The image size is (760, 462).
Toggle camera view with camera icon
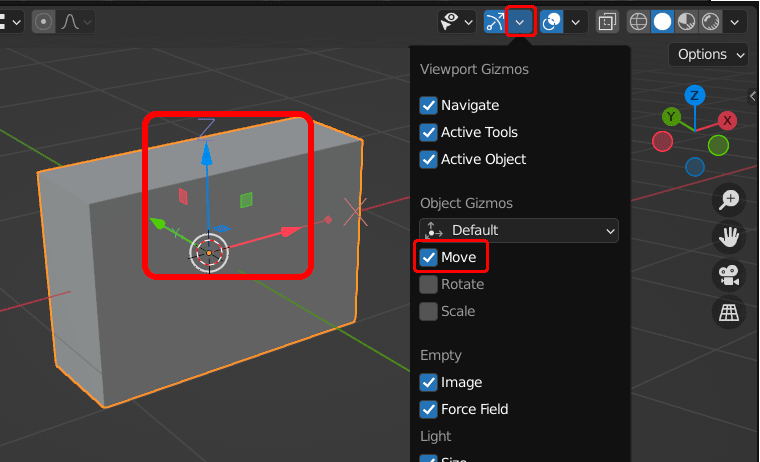729,275
